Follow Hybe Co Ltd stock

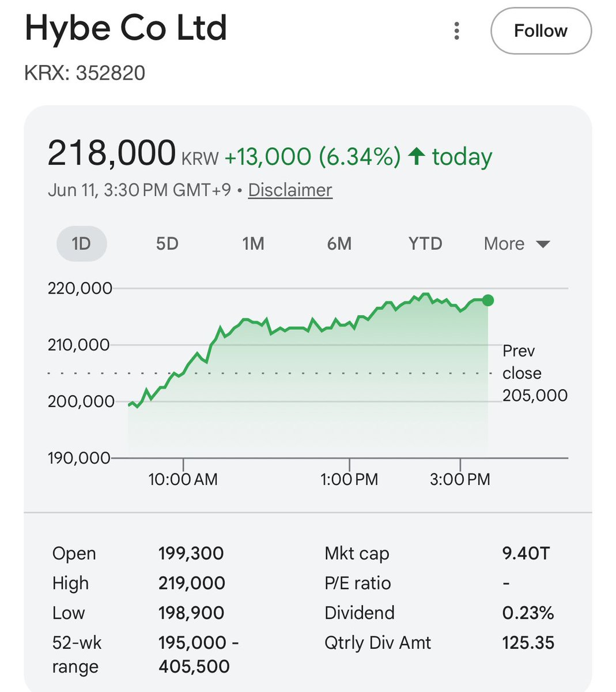click(541, 31)
